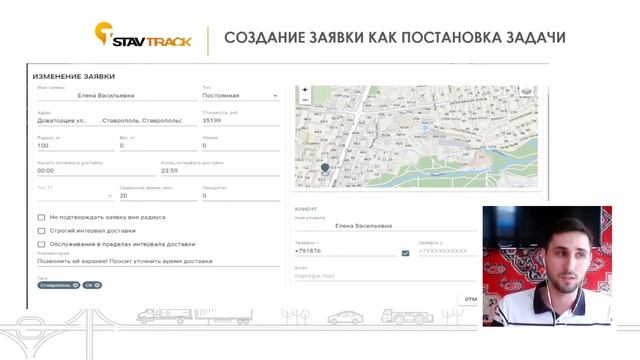The width and height of the screenshot is (640, 360).
Task: Expand the Тип ТС dropdown
Action: [x=76, y=196]
